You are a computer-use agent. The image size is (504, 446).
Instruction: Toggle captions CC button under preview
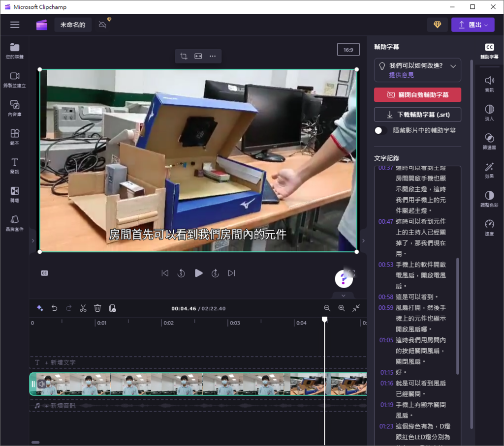click(44, 273)
